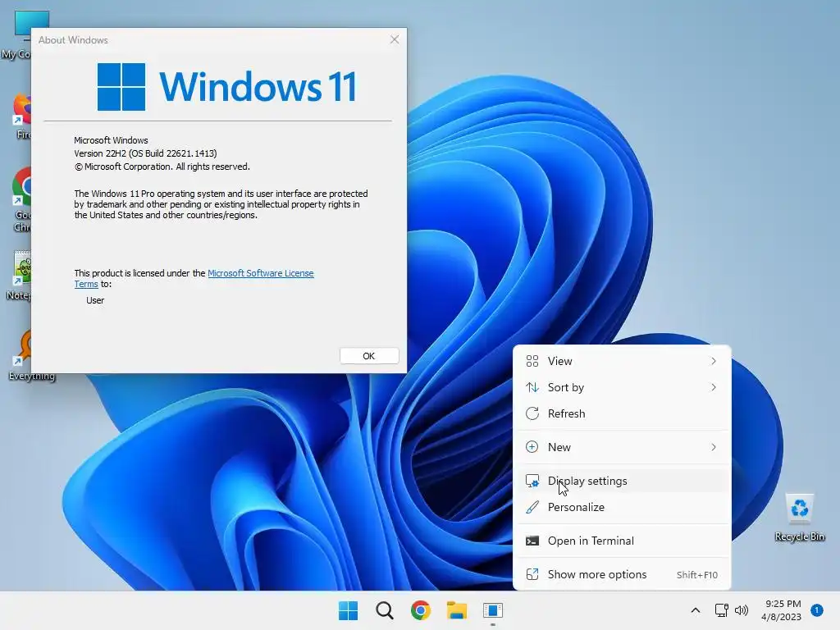
Task: Launch Google Chrome from the taskbar
Action: point(421,610)
